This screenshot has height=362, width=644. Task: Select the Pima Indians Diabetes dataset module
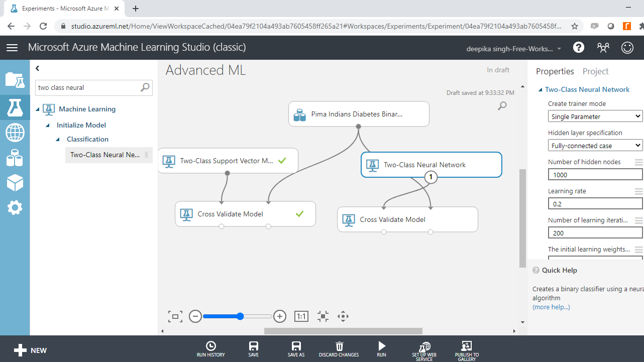[x=359, y=114]
